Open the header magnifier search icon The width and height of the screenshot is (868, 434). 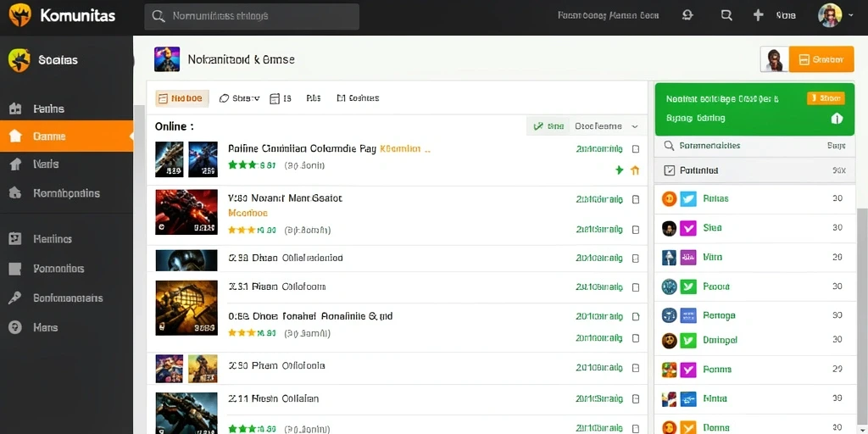[x=726, y=15]
